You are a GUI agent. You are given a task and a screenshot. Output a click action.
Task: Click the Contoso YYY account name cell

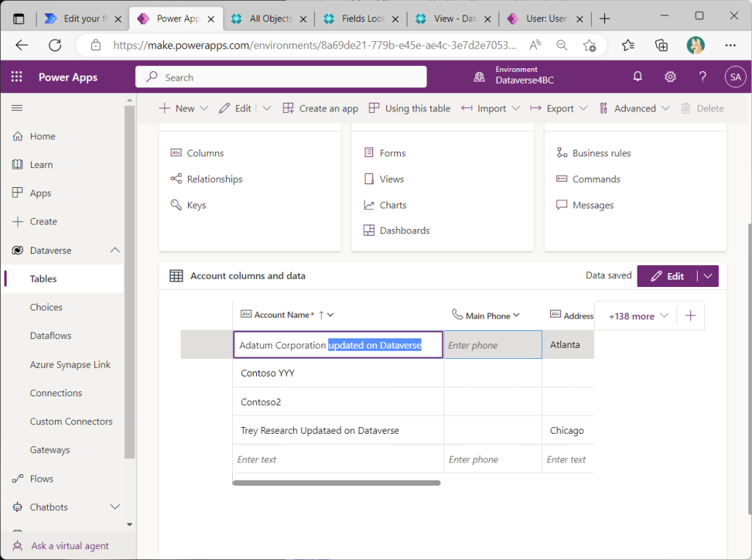(x=338, y=373)
